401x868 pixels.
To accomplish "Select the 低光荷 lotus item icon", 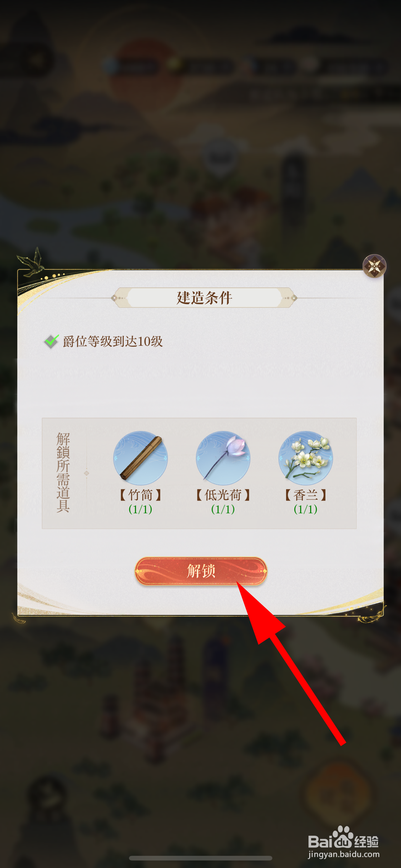I will (x=223, y=458).
